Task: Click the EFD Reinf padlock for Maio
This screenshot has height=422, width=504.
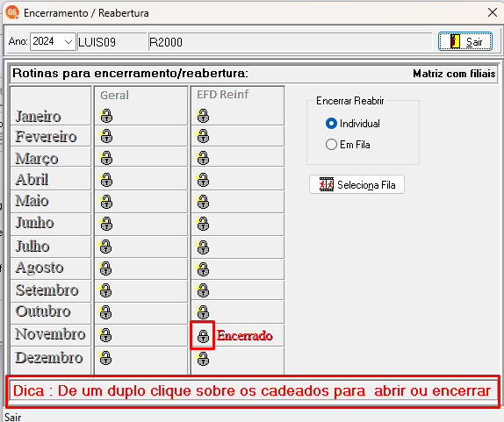Action: coord(203,202)
